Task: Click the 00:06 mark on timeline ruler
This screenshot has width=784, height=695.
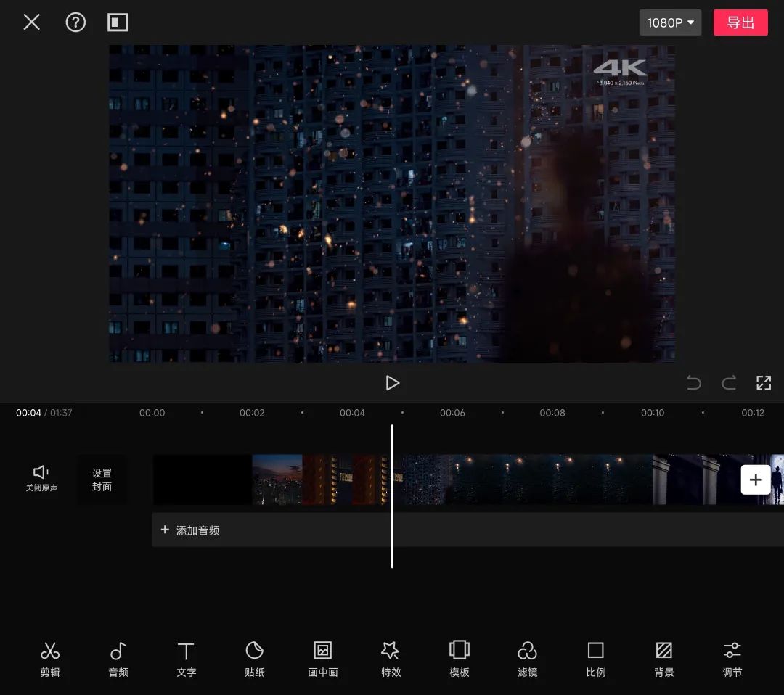Action: (452, 413)
